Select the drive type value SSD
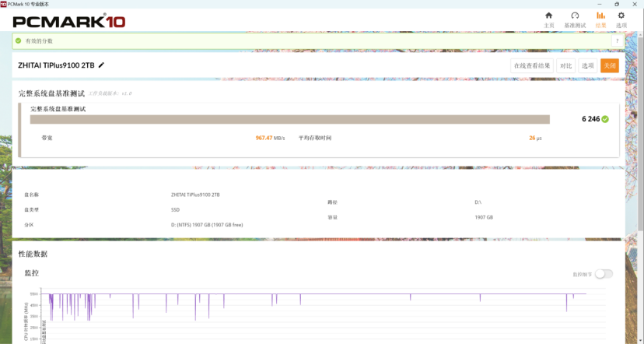644x344 pixels. 175,210
